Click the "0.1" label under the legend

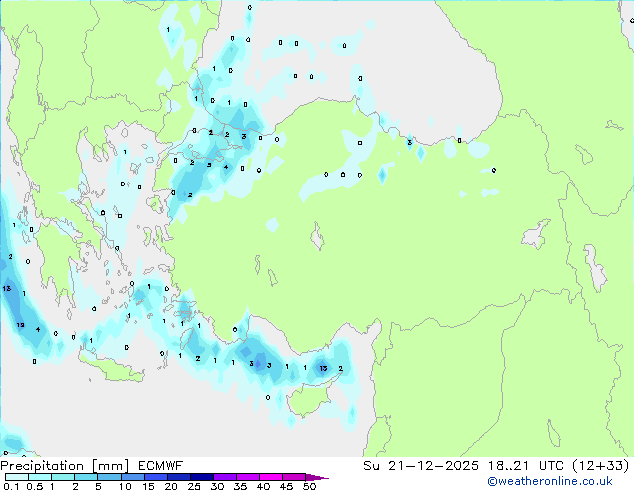click(x=10, y=486)
